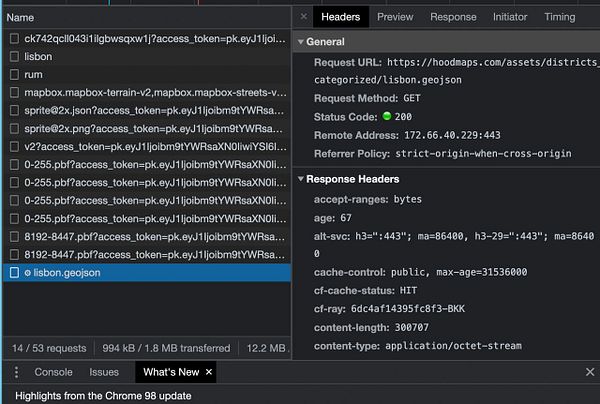Tick the checkbox for v2?access_token request

pos(14,147)
